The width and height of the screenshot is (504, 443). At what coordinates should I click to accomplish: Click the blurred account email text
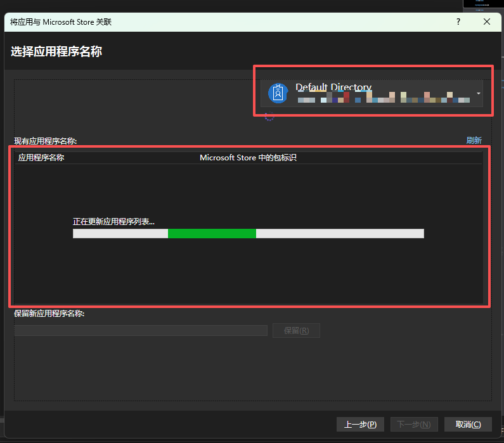coord(384,98)
